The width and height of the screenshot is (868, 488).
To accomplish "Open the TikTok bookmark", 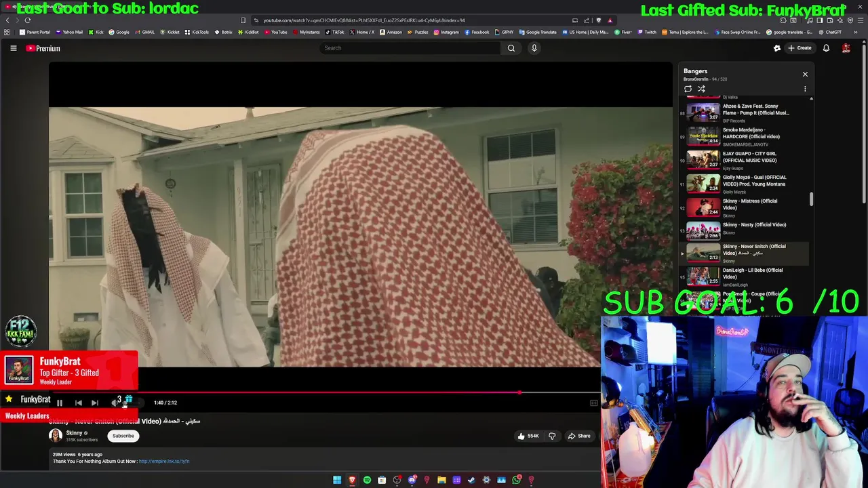I will [334, 32].
